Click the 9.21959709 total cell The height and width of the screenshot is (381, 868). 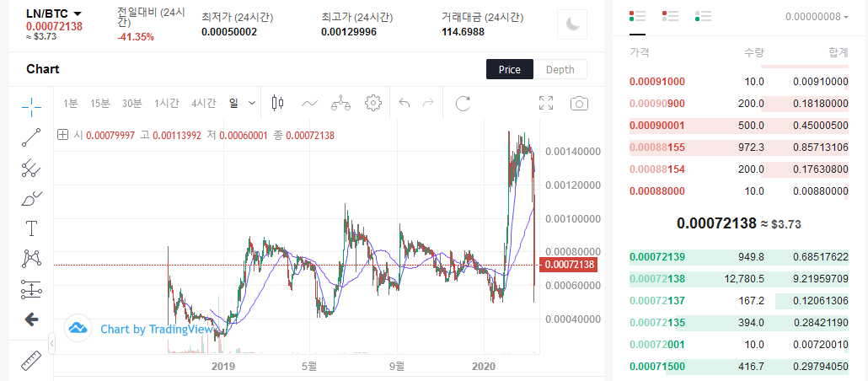[821, 278]
